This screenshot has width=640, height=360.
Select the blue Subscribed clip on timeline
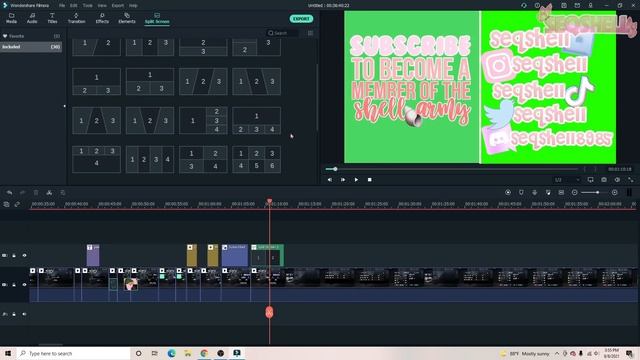coord(235,255)
